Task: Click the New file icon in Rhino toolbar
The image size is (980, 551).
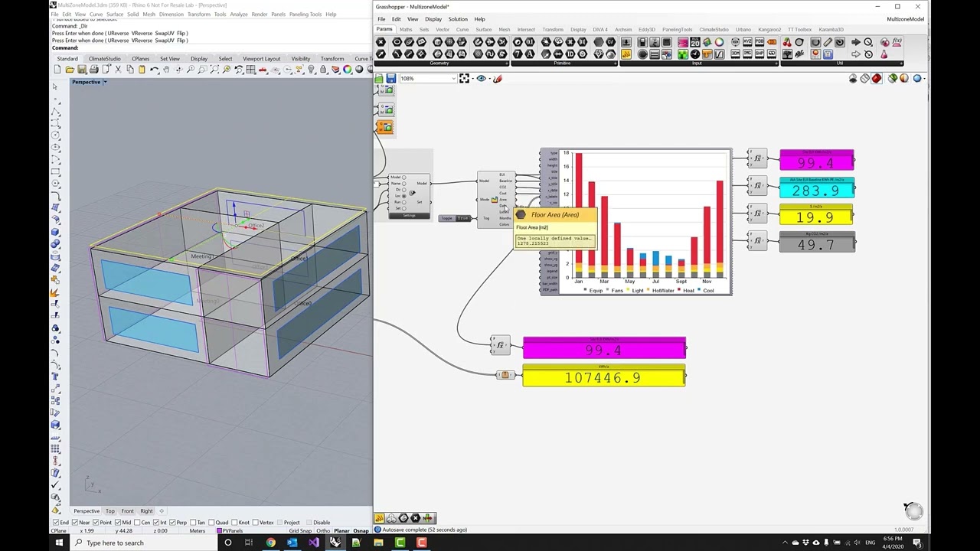Action: point(57,70)
